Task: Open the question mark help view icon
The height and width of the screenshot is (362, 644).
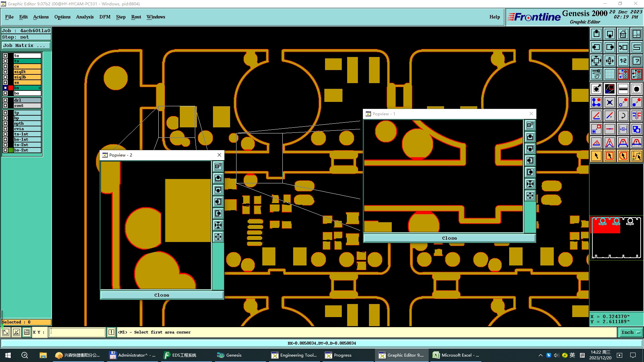Action: [x=636, y=61]
